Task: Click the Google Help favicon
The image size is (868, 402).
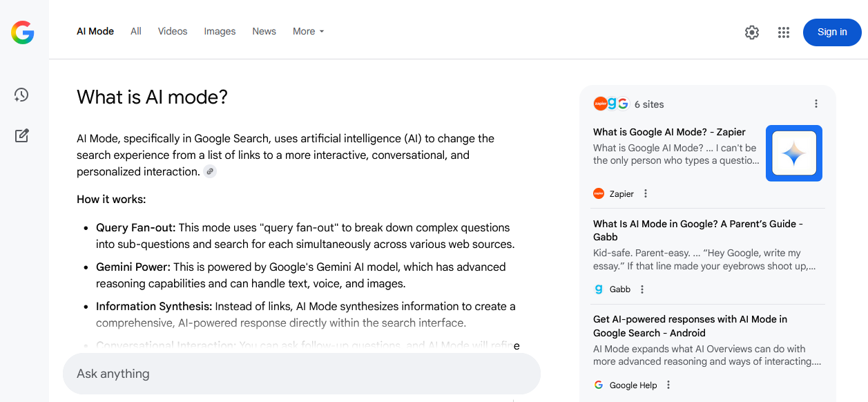Action: (x=597, y=384)
